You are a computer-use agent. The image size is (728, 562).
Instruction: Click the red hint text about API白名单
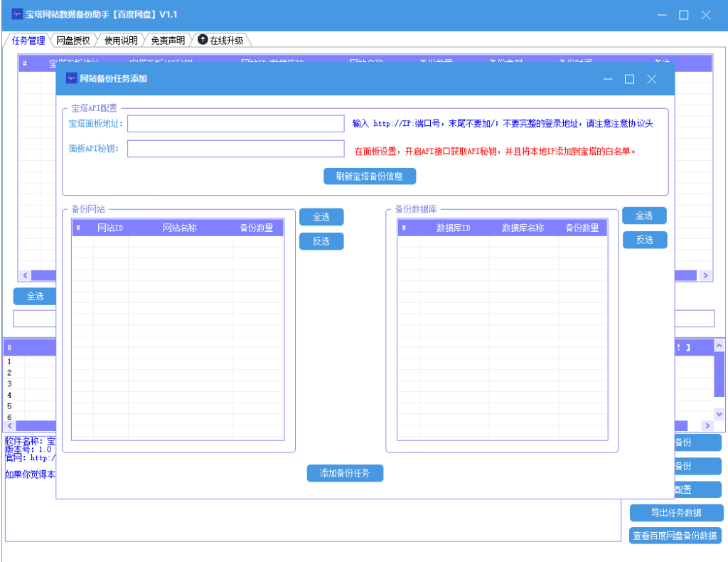(x=495, y=151)
